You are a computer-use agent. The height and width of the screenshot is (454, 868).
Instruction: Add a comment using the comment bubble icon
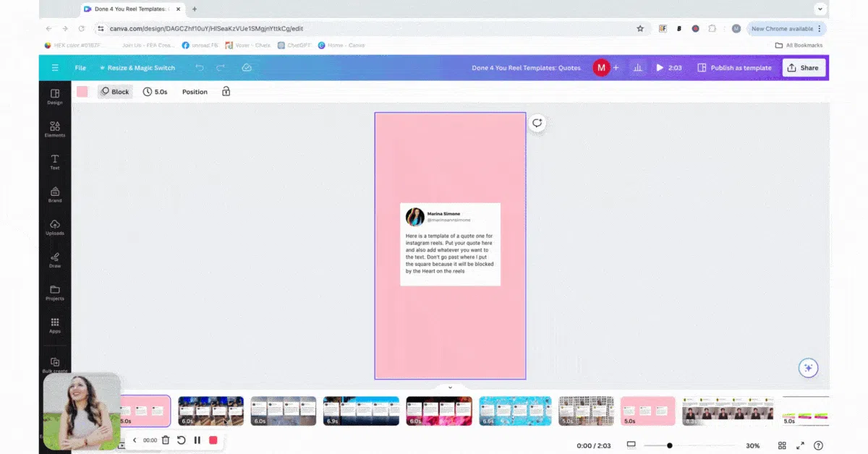(537, 123)
